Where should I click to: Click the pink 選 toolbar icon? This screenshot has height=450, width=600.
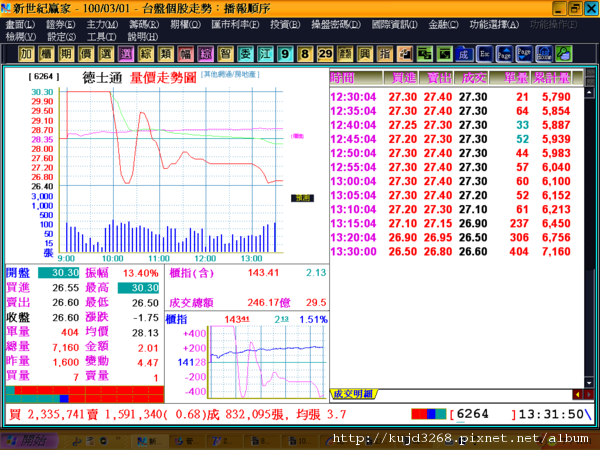(126, 54)
